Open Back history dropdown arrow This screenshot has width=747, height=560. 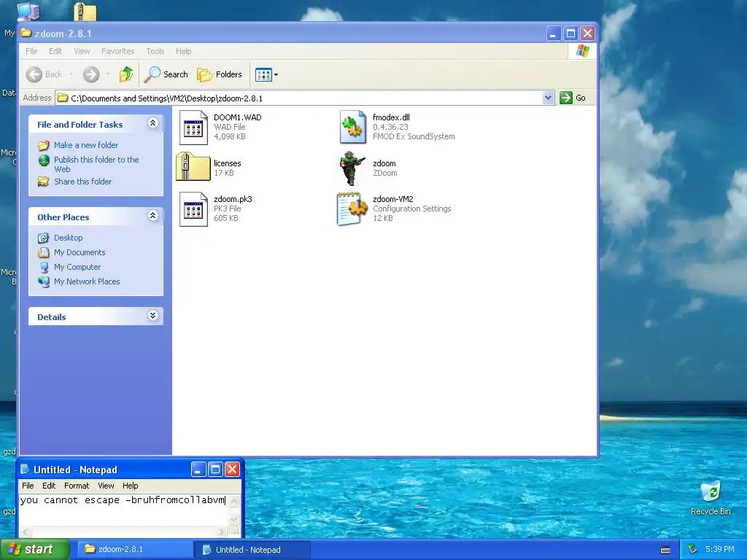(71, 74)
